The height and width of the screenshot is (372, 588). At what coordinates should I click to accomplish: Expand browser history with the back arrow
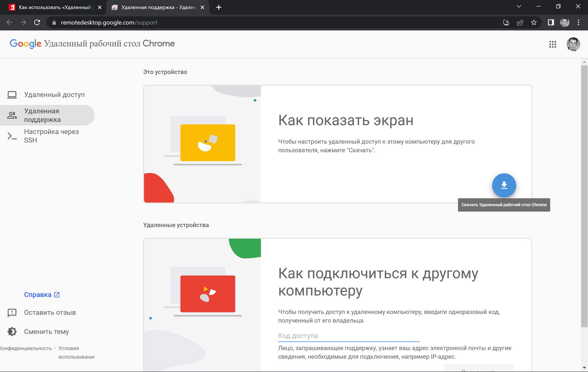(9, 22)
